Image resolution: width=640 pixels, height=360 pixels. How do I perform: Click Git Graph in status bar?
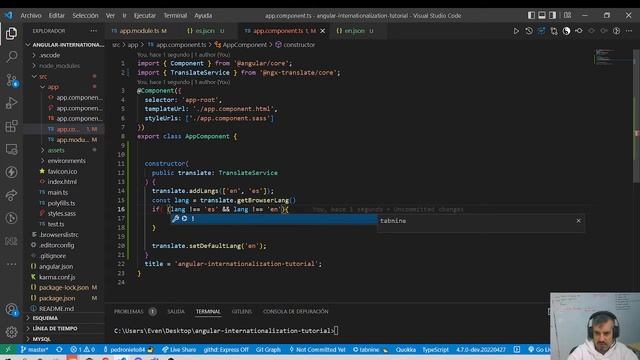pyautogui.click(x=268, y=350)
